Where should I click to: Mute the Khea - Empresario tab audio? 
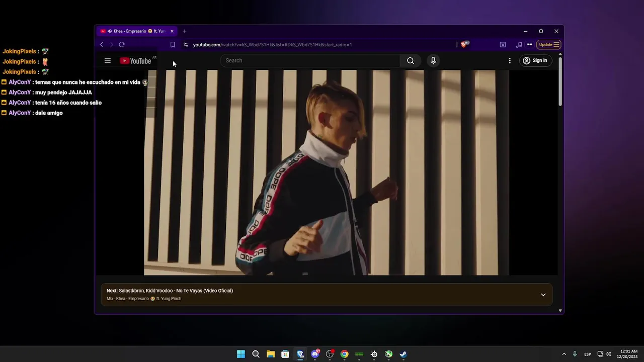(x=110, y=31)
